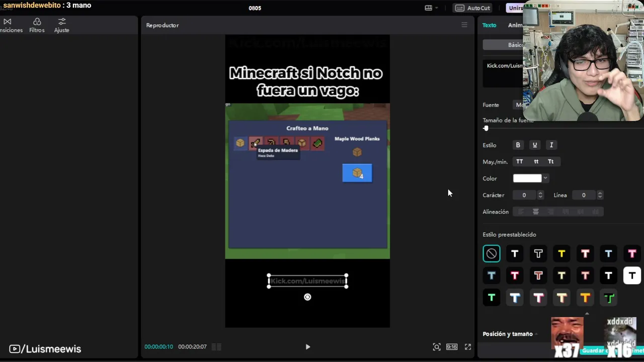Set text to all lowercase tt
This screenshot has height=362, width=644.
[x=536, y=161]
